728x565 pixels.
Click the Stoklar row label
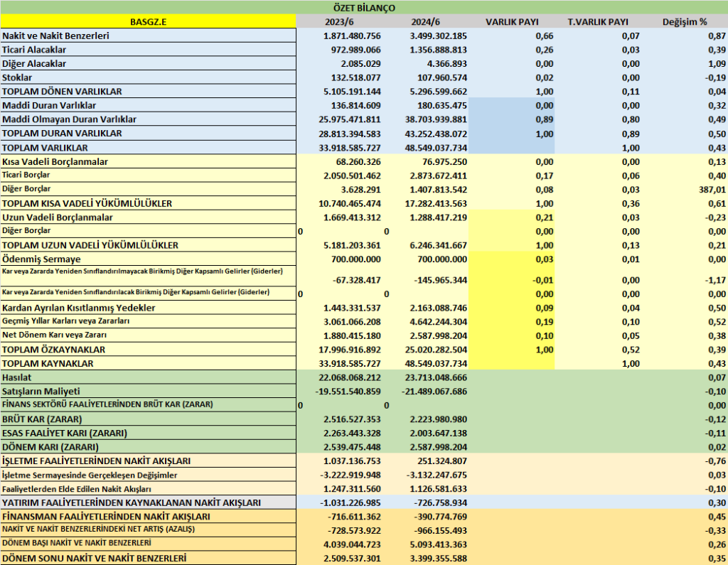(x=17, y=77)
